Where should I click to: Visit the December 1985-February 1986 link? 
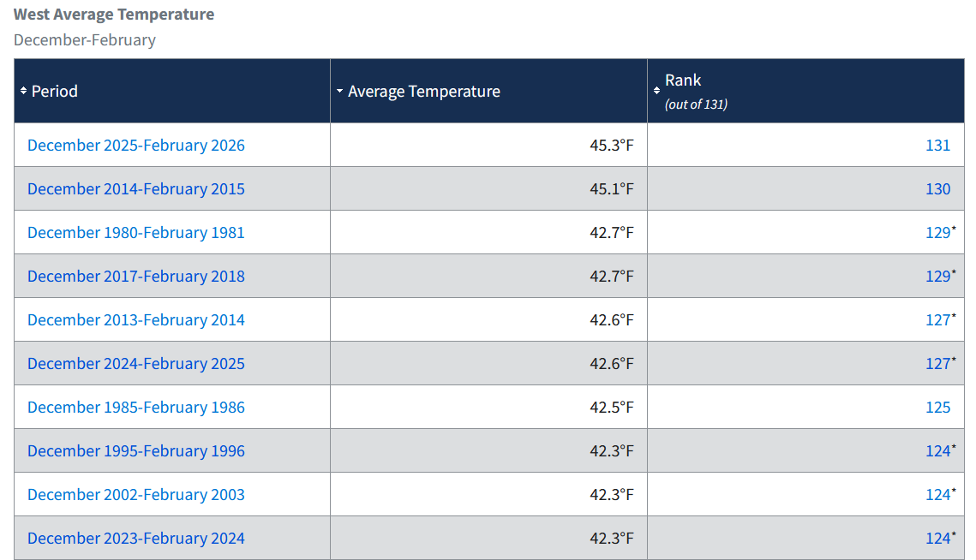[136, 408]
